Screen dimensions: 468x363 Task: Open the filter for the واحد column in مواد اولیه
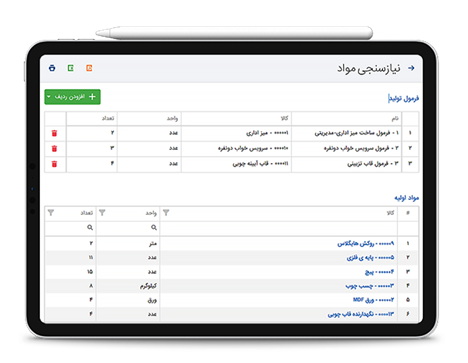tap(102, 213)
